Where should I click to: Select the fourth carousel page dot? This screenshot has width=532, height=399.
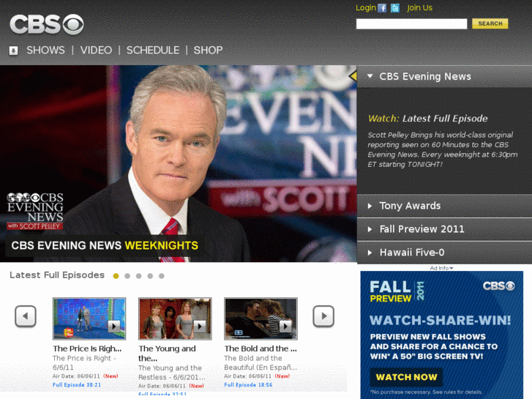coord(150,276)
